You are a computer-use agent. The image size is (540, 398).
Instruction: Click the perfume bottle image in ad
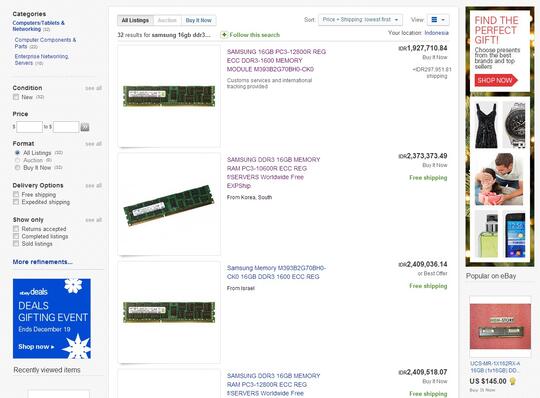[486, 234]
